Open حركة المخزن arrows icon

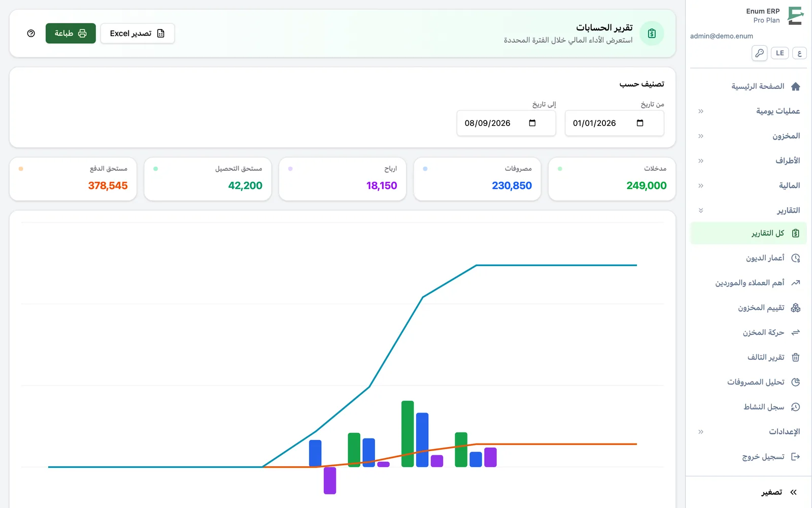(x=796, y=332)
